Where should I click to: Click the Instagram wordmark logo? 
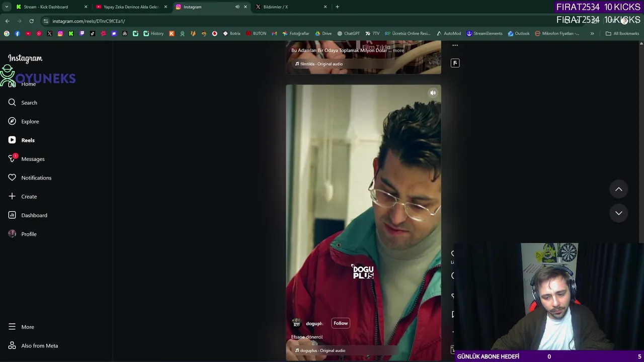pyautogui.click(x=25, y=58)
